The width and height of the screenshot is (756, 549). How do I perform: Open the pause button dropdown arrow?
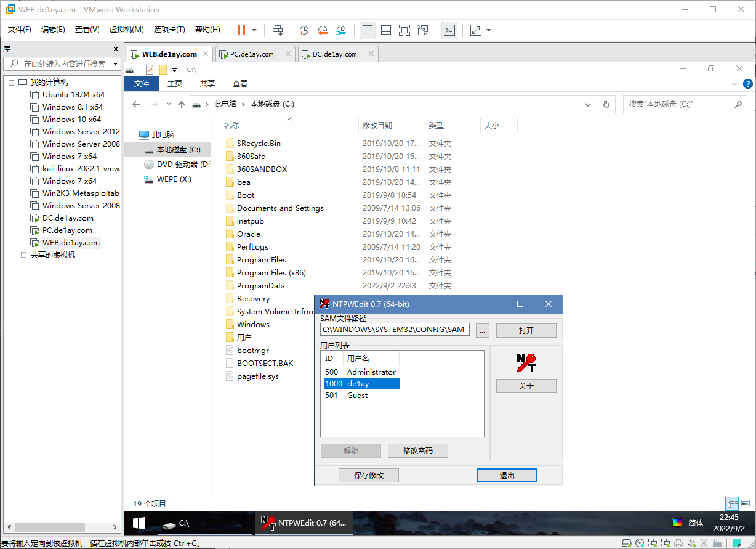254,30
